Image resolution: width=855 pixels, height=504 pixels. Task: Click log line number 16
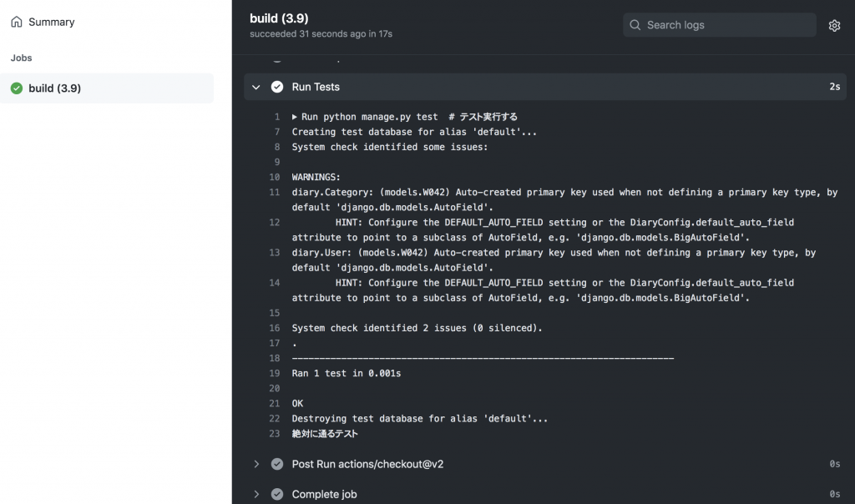click(274, 328)
